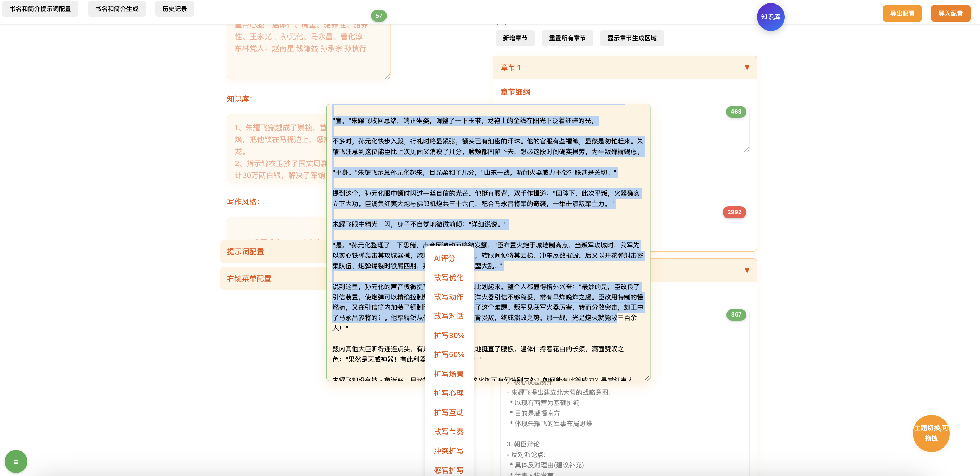
Task: Open the 知识库 knowledge base panel
Action: click(771, 17)
